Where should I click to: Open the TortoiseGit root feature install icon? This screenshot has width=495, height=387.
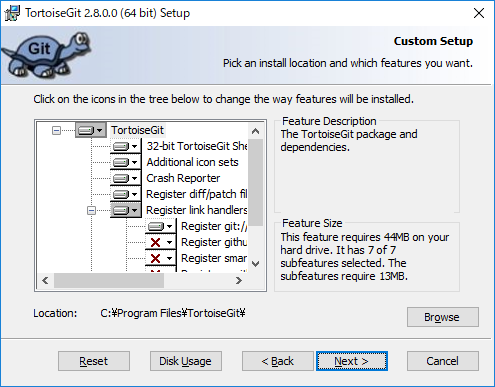click(x=91, y=130)
